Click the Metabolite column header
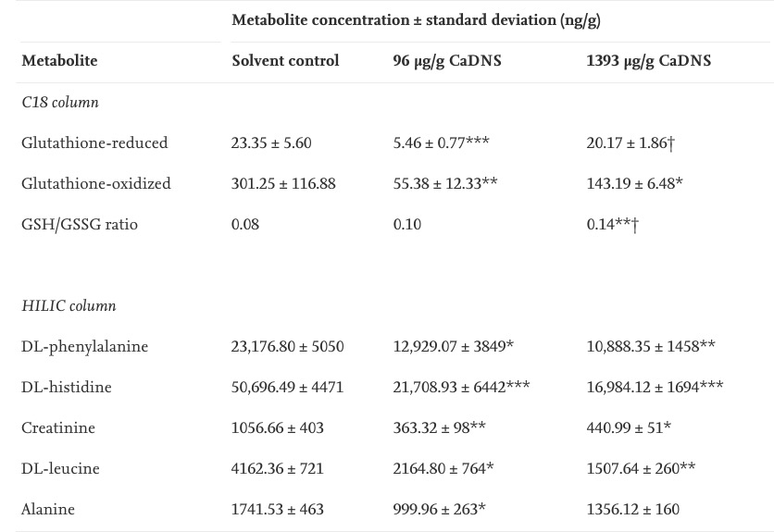The height and width of the screenshot is (532, 774). (59, 61)
